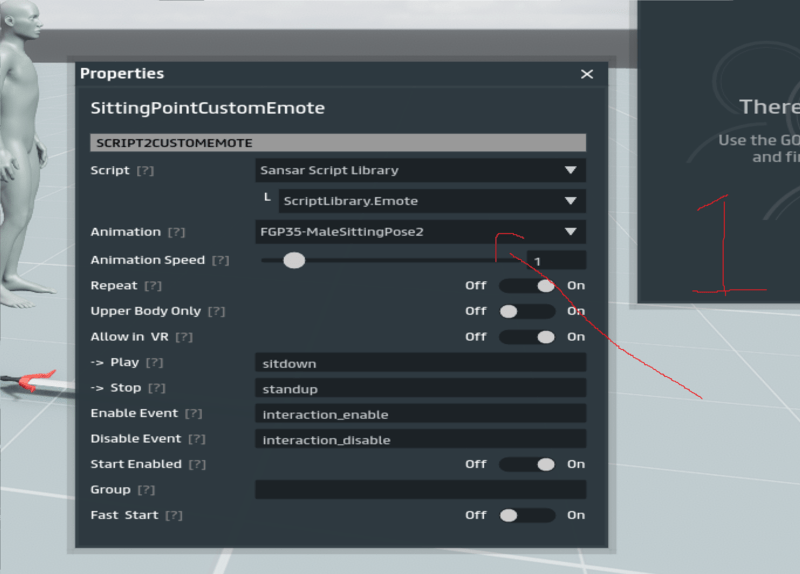Enable the Upper Body Only switch
This screenshot has height=574, width=800.
(x=527, y=312)
